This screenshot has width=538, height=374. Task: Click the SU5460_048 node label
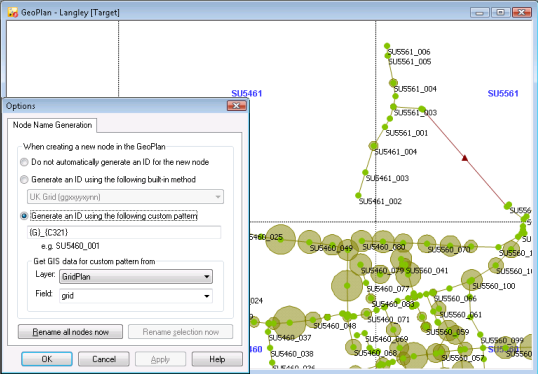click(x=335, y=326)
